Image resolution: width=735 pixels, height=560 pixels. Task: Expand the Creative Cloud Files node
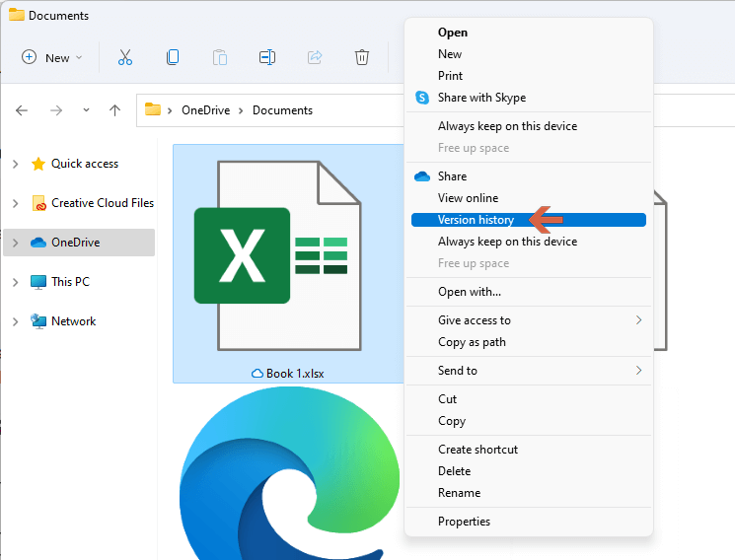pyautogui.click(x=16, y=203)
